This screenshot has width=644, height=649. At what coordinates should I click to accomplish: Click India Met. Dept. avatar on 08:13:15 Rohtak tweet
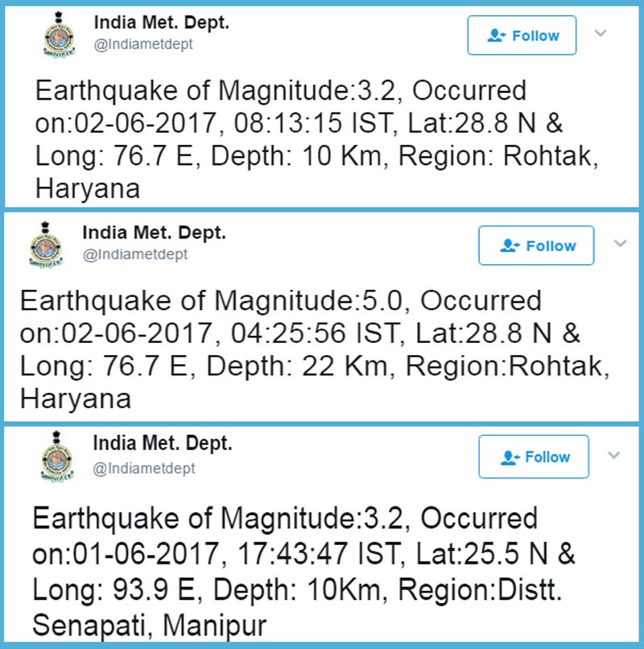[x=59, y=37]
